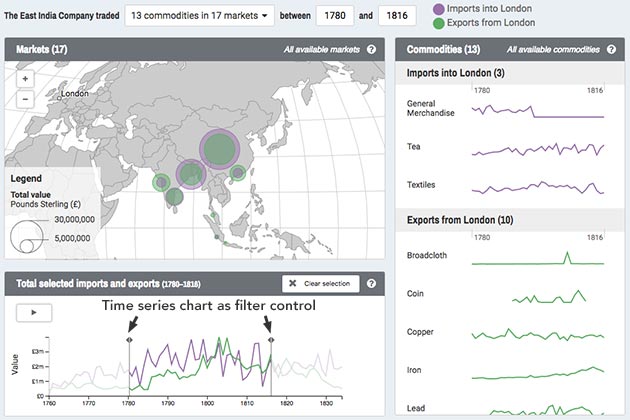This screenshot has height=420, width=630.
Task: Click the green Exports from London legend dot
Action: (x=437, y=24)
